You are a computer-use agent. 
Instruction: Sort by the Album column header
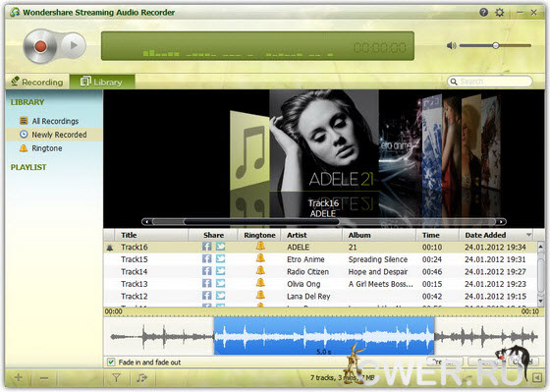(379, 235)
